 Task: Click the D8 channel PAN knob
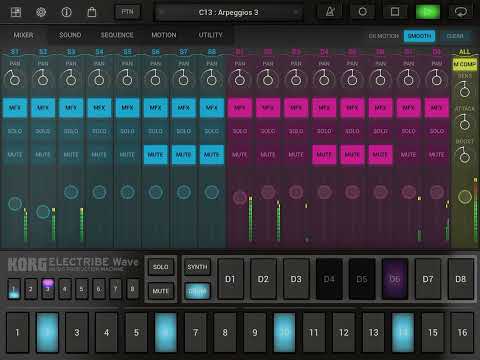(436, 79)
